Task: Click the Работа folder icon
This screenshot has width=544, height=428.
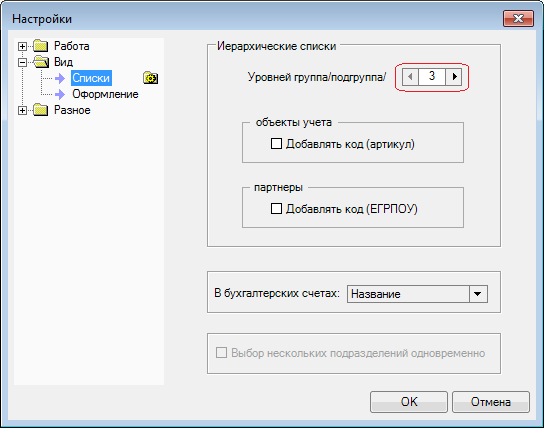Action: [x=41, y=46]
